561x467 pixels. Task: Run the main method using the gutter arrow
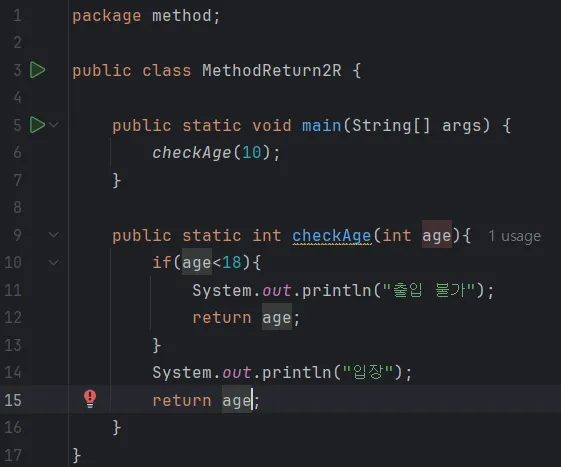[x=38, y=125]
